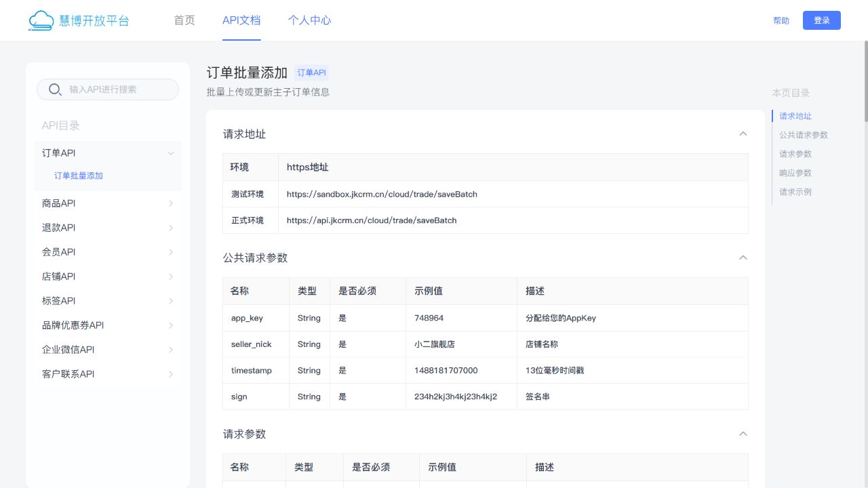Expand the 客户联系API category
The image size is (868, 488).
click(108, 374)
